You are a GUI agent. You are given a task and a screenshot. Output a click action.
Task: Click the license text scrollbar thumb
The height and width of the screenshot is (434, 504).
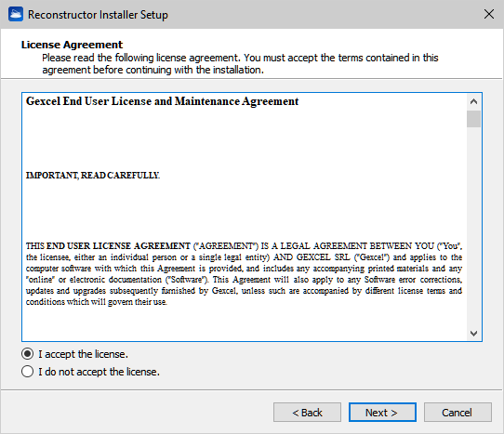[x=473, y=119]
